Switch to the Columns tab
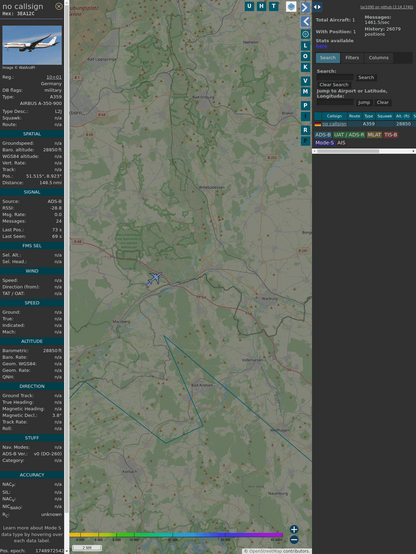Screen dimensions: 416x554 pos(379,58)
